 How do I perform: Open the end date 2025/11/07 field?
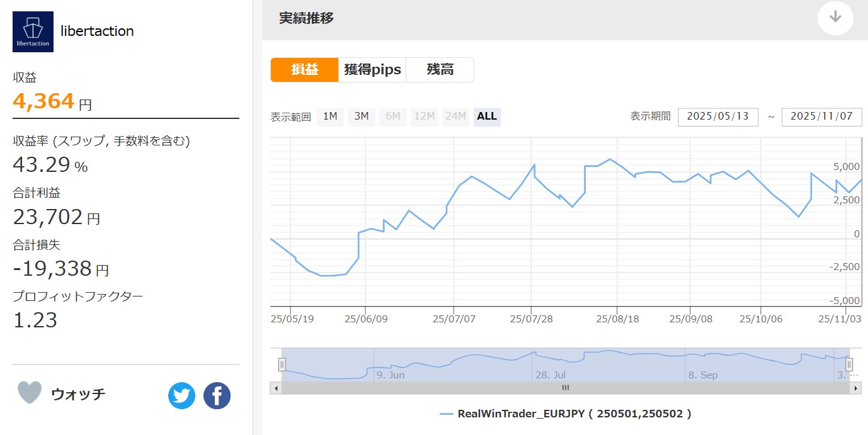[821, 117]
